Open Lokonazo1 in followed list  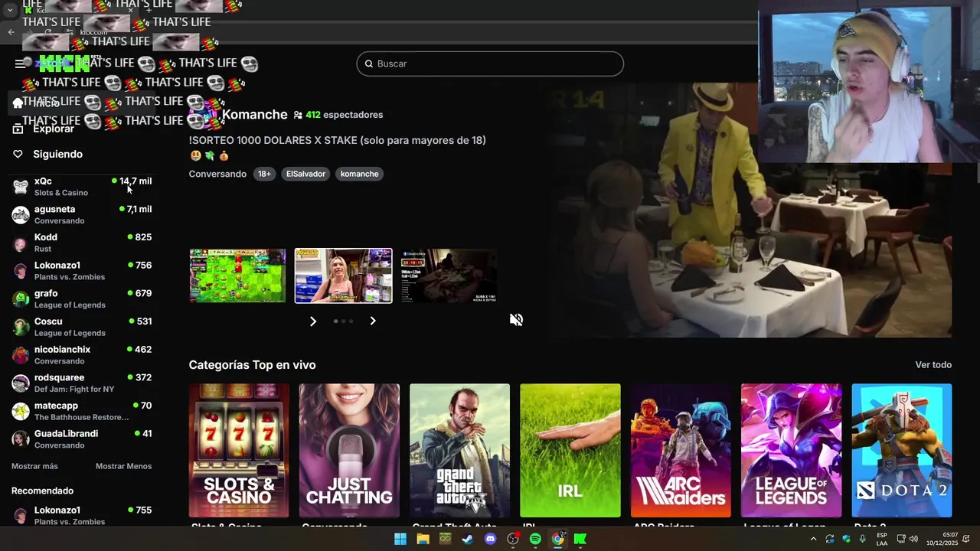82,270
